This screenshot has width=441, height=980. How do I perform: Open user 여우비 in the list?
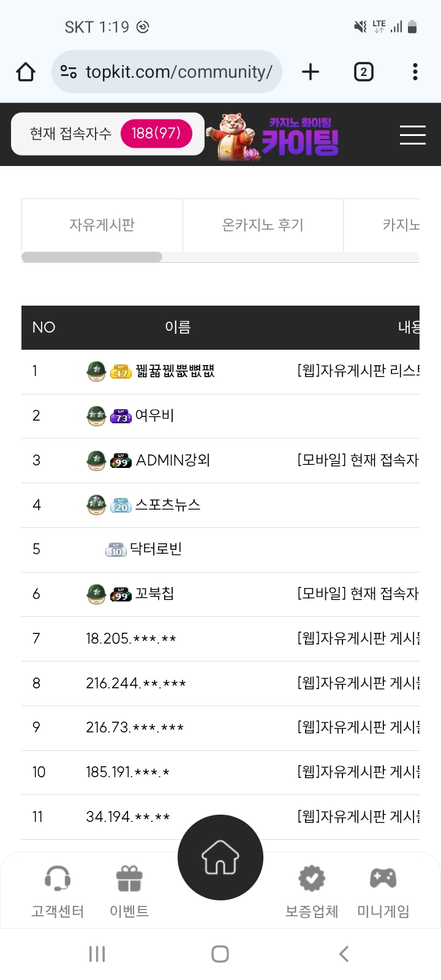click(154, 415)
